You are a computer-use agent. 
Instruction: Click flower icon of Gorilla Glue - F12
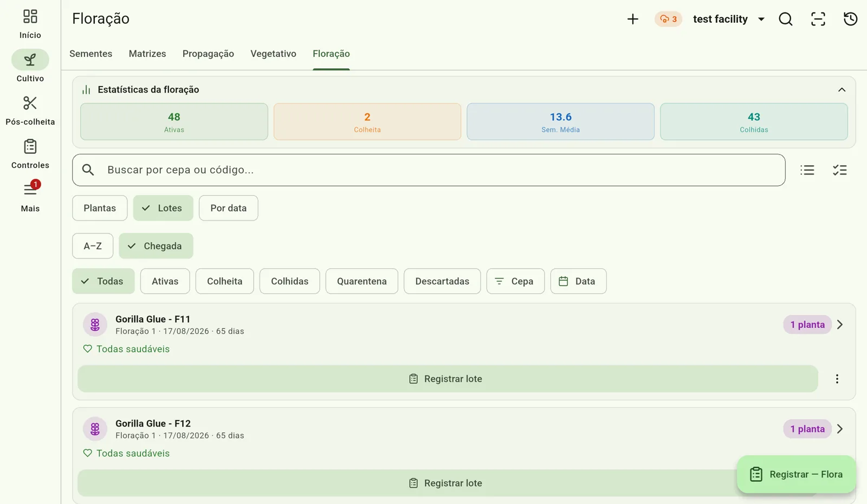[95, 429]
